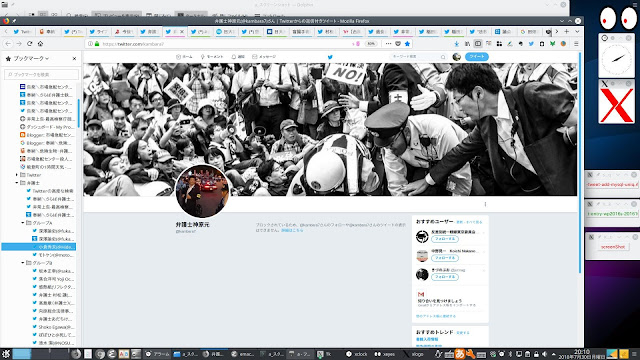Open the KDE application launcher

[x=6, y=354]
